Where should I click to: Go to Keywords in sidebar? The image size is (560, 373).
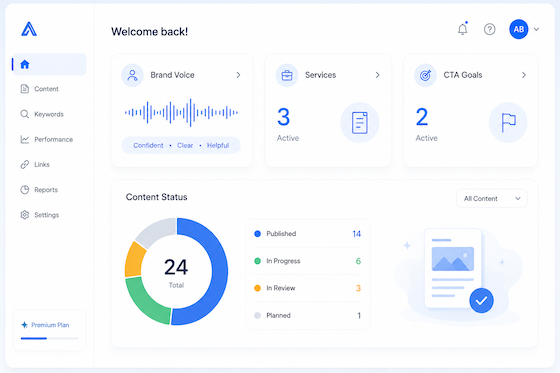click(49, 114)
